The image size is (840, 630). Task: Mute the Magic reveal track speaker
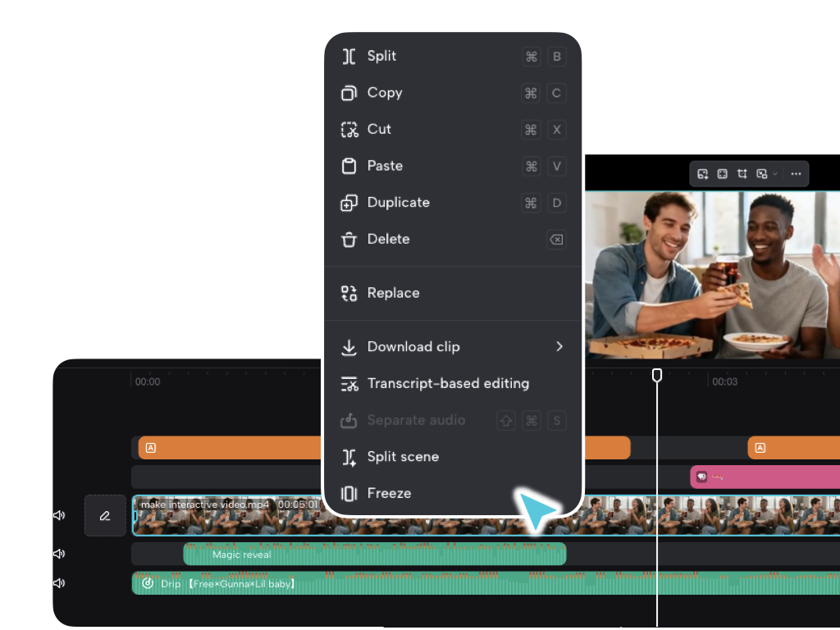coord(58,554)
